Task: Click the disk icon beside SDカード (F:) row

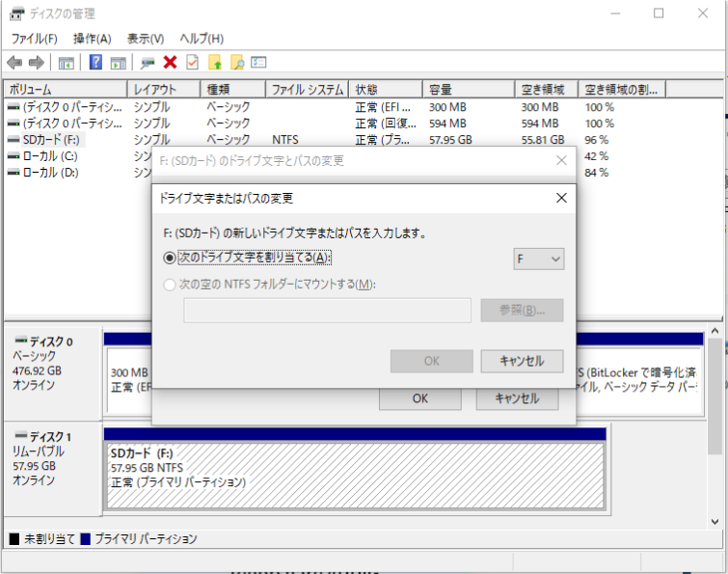Action: tap(13, 140)
